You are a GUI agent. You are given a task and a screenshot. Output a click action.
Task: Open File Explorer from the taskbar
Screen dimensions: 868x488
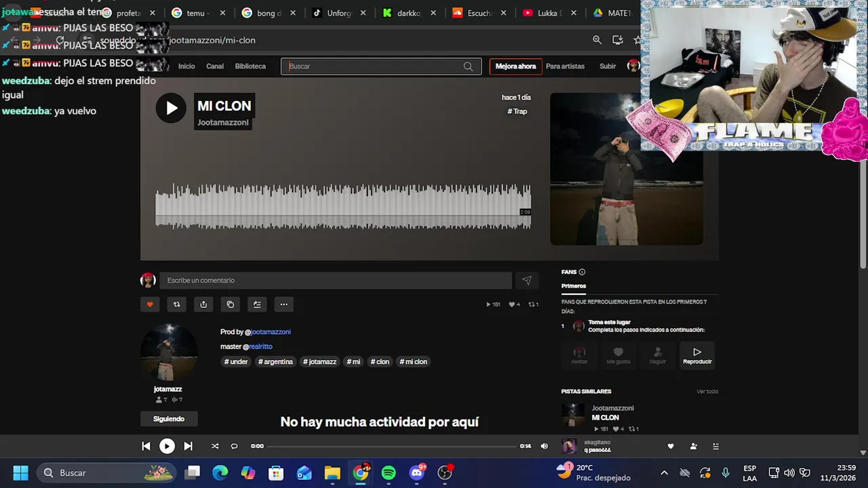(332, 472)
